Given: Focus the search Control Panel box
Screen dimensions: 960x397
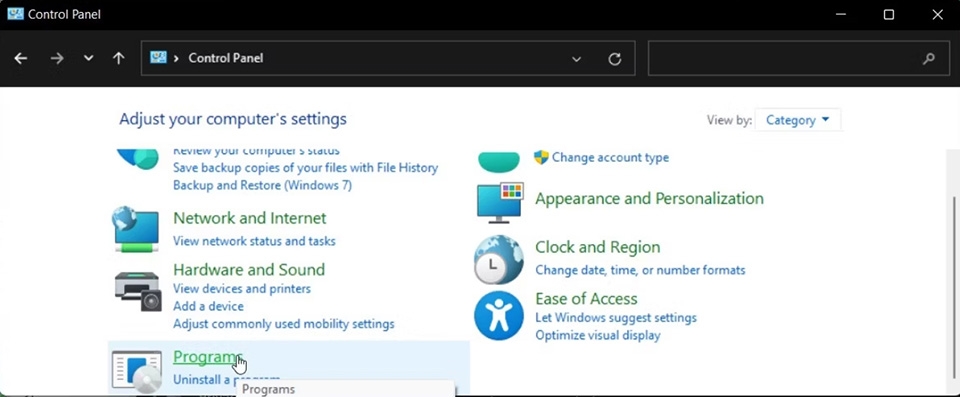Looking at the screenshot, I should (799, 58).
